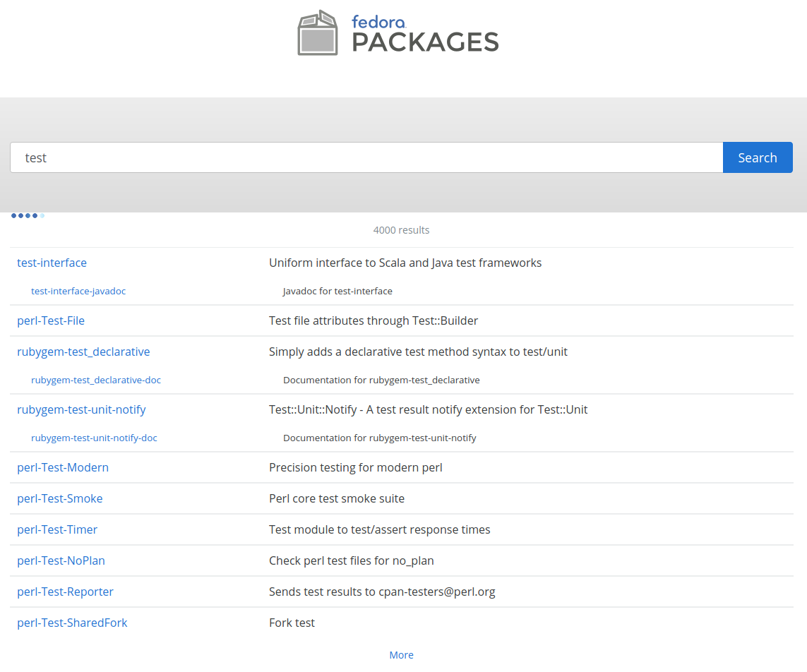807x672 pixels.
Task: Open the rubygem-test-unit-notify package
Action: 81,409
